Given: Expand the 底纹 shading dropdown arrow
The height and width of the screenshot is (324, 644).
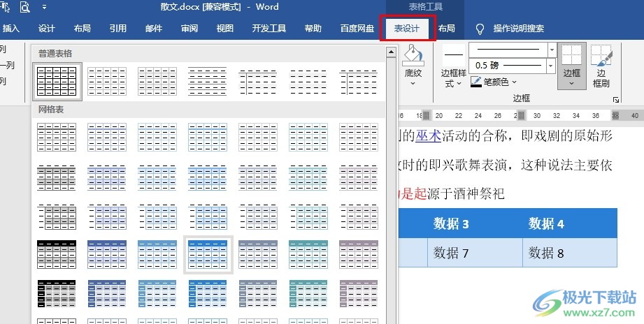Looking at the screenshot, I should pos(413,83).
